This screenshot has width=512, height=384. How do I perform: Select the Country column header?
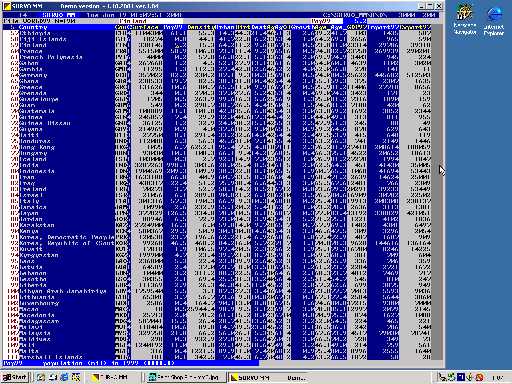point(33,27)
